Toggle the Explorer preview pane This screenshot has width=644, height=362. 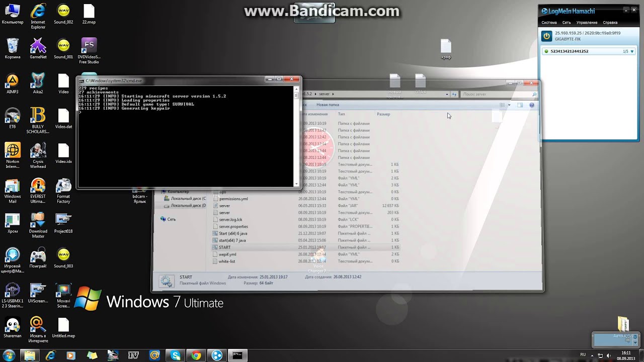coord(520,105)
